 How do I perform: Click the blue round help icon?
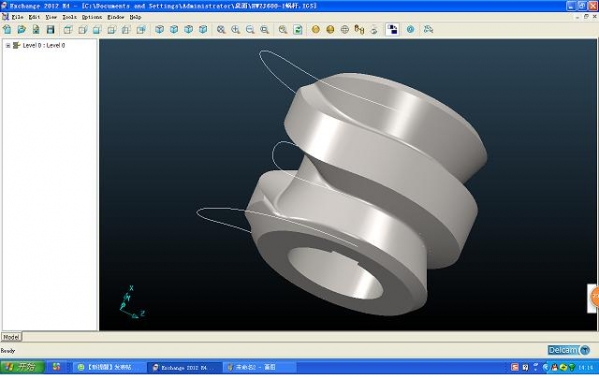coord(410,29)
